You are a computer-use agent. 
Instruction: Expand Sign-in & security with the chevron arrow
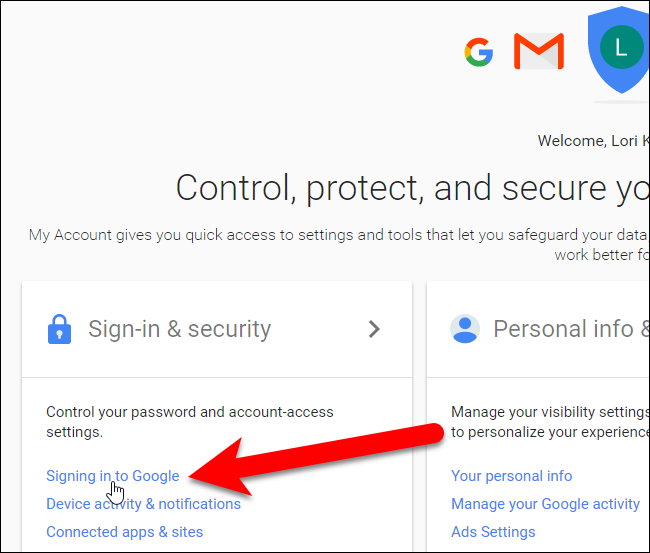pyautogui.click(x=374, y=329)
